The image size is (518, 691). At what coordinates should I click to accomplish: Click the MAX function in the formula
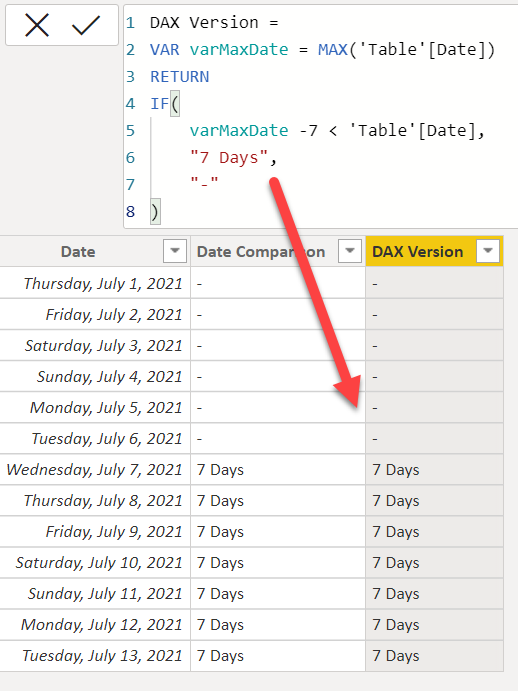coord(333,49)
